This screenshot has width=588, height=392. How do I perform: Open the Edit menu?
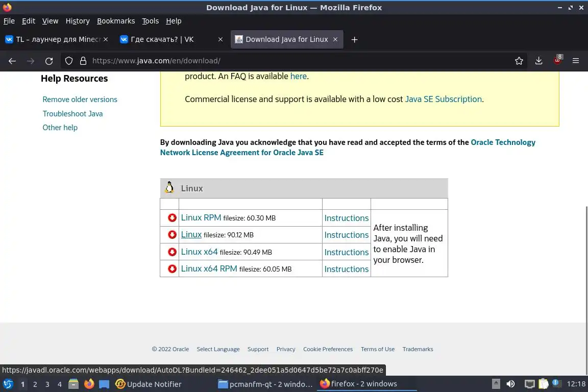point(29,21)
